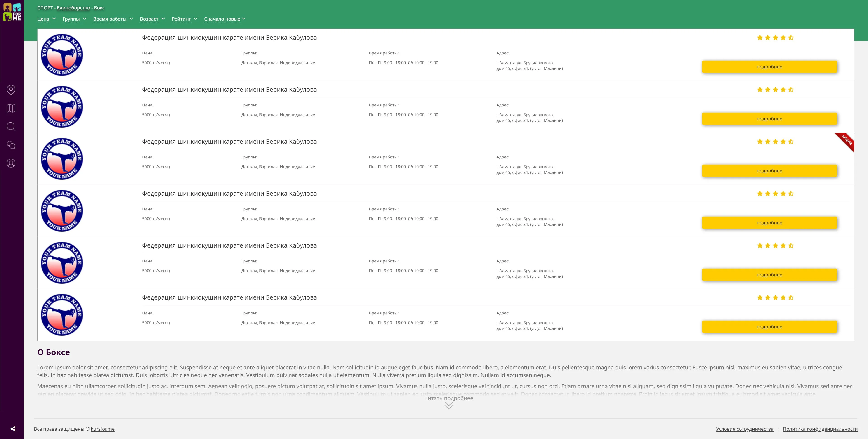Open the Сначало новые sorting dropdown
The height and width of the screenshot is (439, 868).
tap(225, 19)
